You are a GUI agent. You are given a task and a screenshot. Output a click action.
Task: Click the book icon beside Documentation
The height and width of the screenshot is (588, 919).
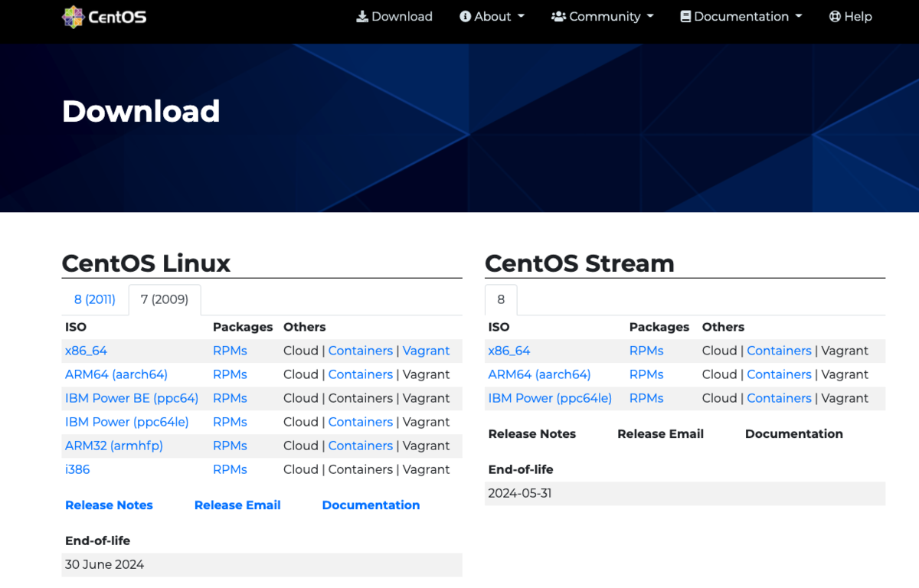[x=685, y=17]
